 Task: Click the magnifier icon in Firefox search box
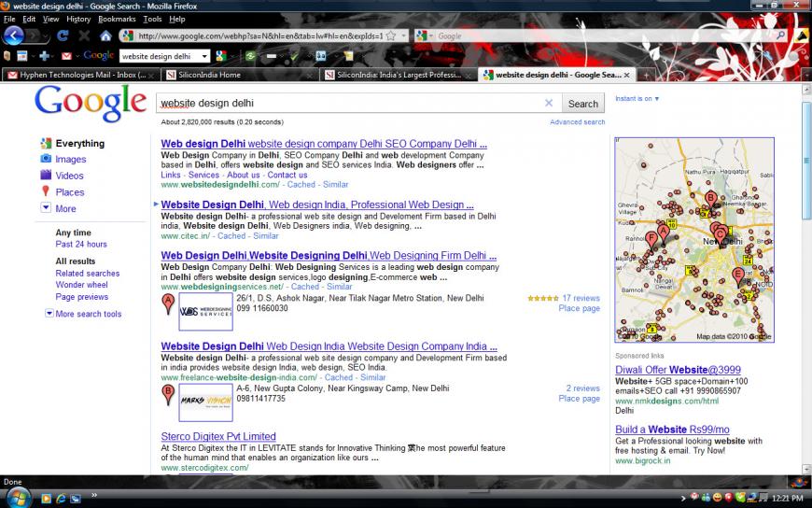pyautogui.click(x=780, y=35)
